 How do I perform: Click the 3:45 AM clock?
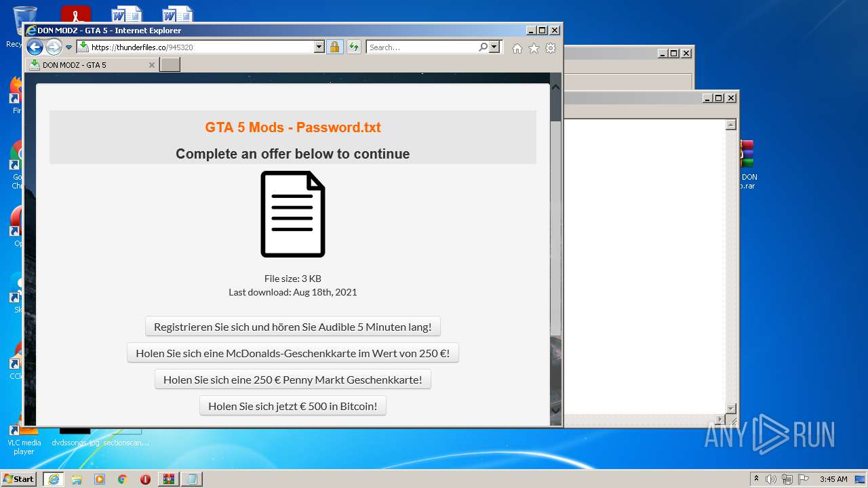(x=833, y=479)
